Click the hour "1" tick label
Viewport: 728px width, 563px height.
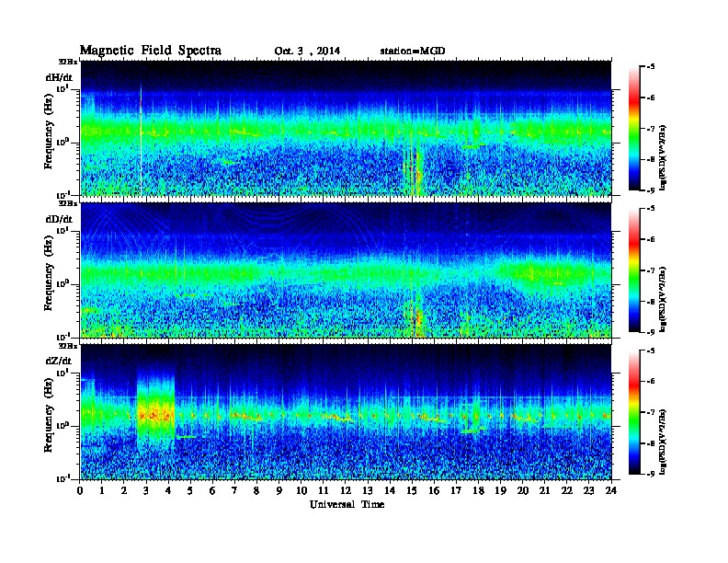[102, 491]
